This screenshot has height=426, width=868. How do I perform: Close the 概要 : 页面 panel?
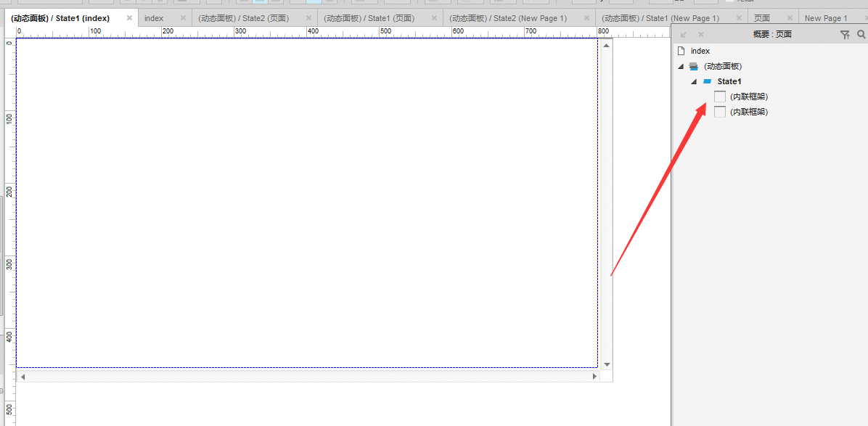(701, 34)
